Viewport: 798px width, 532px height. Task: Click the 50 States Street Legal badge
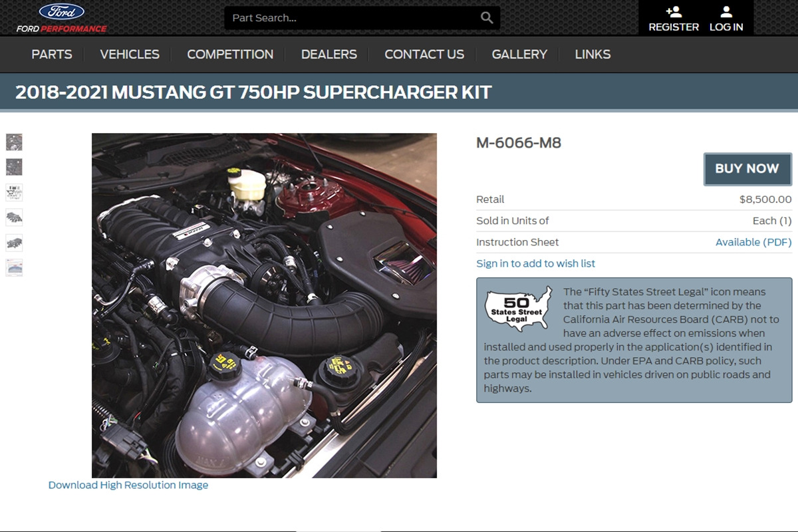click(x=518, y=307)
